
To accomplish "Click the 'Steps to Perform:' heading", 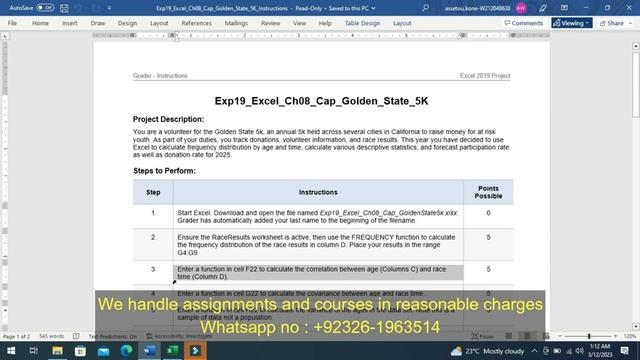I will click(x=164, y=171).
